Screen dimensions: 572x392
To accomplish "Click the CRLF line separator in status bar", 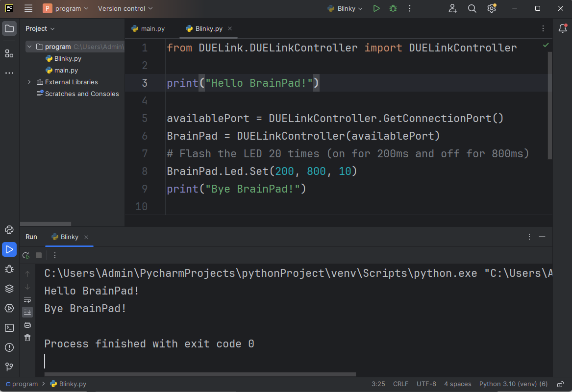I will pos(400,384).
